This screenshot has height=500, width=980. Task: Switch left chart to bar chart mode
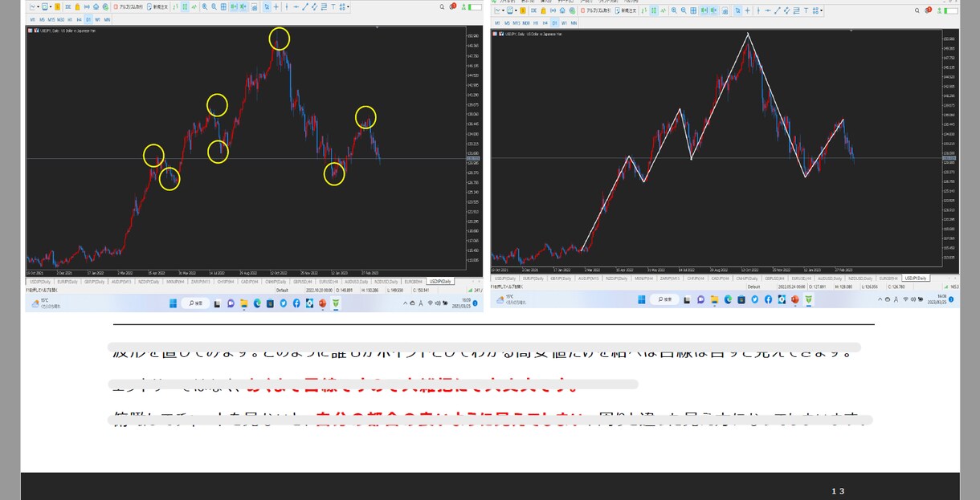pos(176,7)
